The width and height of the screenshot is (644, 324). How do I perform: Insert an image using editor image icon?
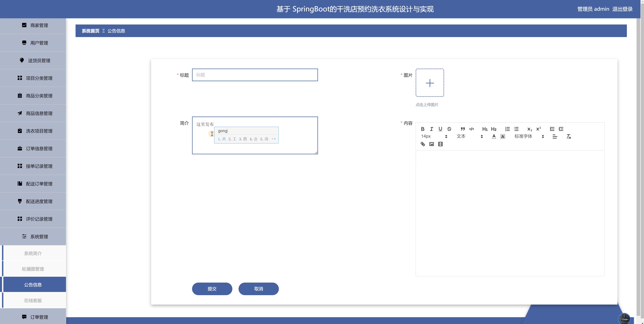pos(431,144)
